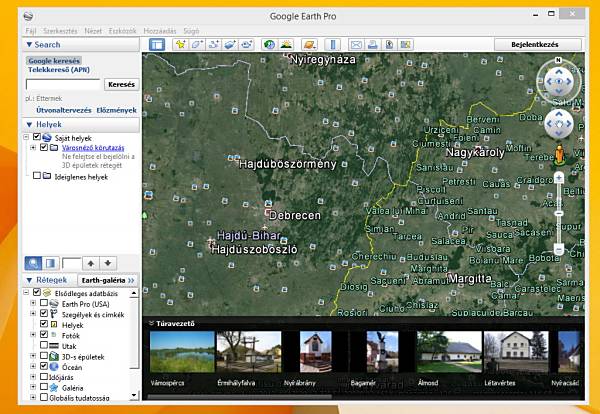Viewport: 600px width, 414px height.
Task: Select the Add Image Overlay tool
Action: click(x=230, y=45)
